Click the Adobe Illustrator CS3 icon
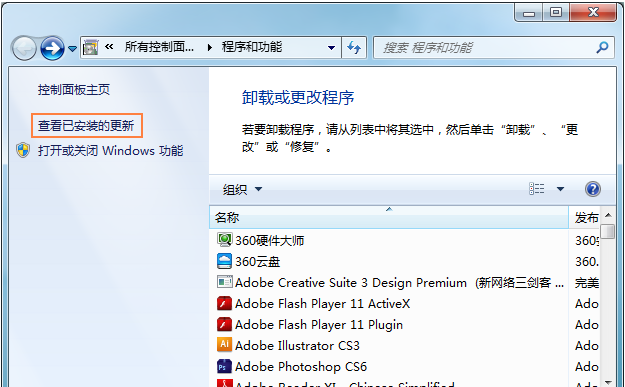 pyautogui.click(x=224, y=345)
